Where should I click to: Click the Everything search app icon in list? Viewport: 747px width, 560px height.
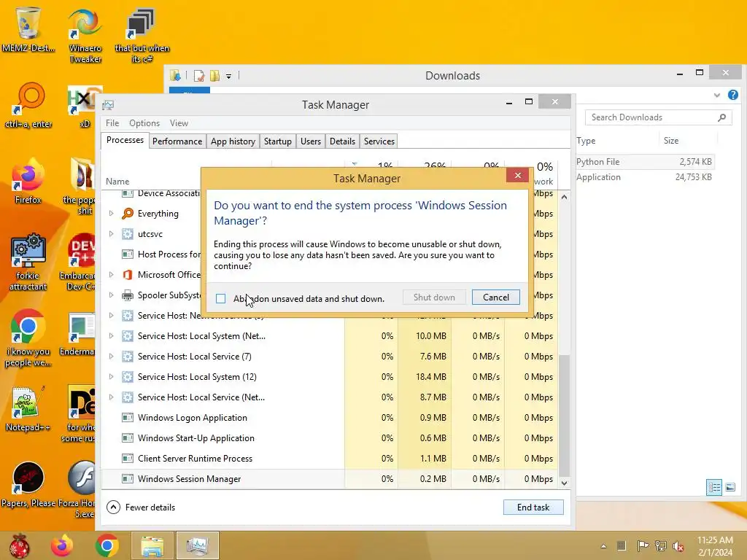click(x=127, y=214)
